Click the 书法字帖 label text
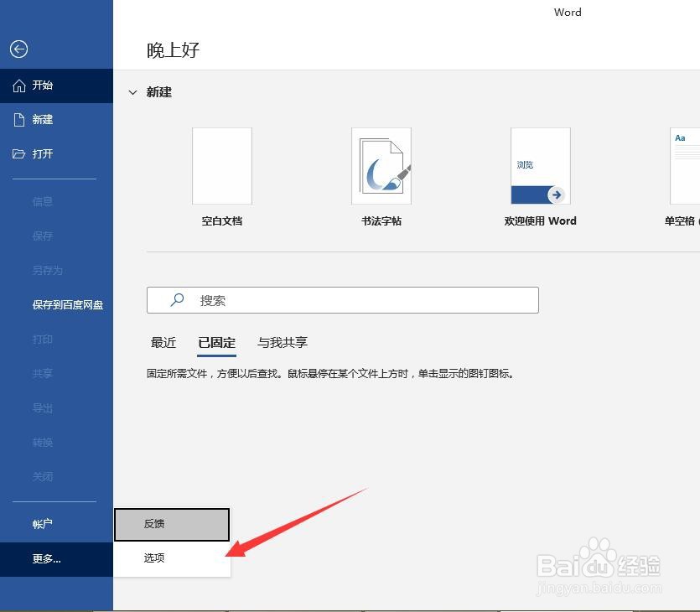Screen dimensions: 700x612 381,221
